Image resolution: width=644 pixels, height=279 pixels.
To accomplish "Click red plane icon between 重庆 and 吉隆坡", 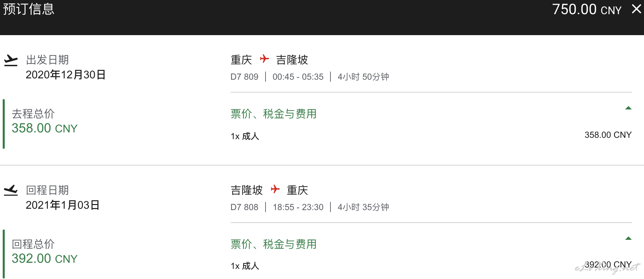I will pos(264,59).
